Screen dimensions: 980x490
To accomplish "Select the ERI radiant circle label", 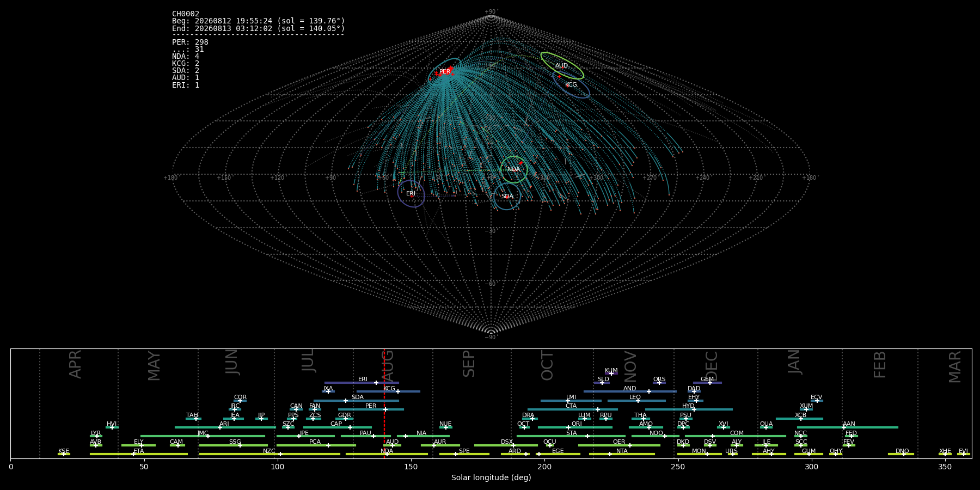I will (x=411, y=194).
